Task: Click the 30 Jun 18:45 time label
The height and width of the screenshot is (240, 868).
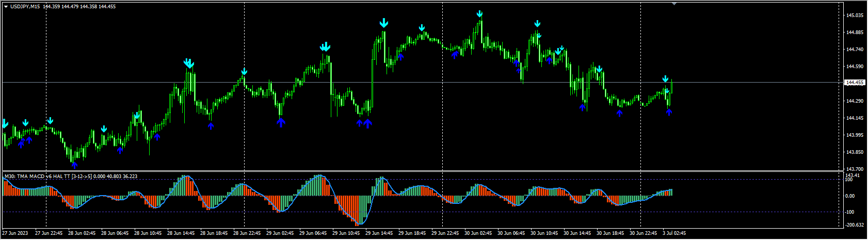Action: click(x=610, y=233)
